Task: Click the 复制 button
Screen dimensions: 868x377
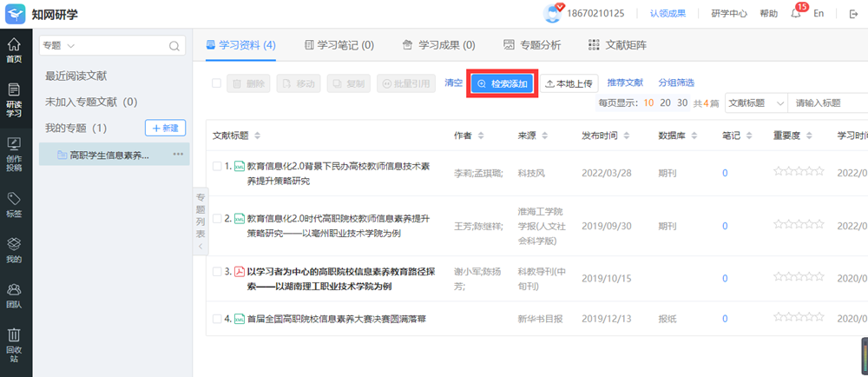Action: [x=349, y=83]
